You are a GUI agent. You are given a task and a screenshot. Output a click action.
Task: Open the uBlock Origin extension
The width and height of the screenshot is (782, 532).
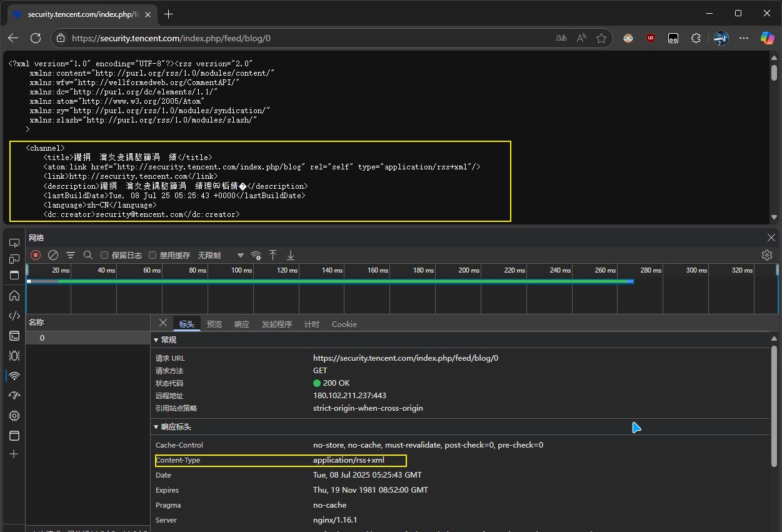(651, 38)
